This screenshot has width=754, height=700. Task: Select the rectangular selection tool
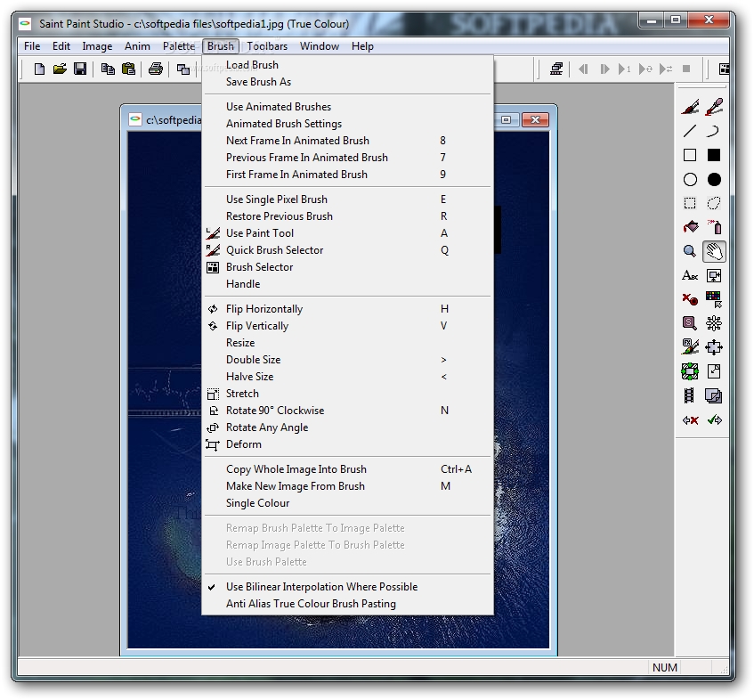(x=690, y=204)
